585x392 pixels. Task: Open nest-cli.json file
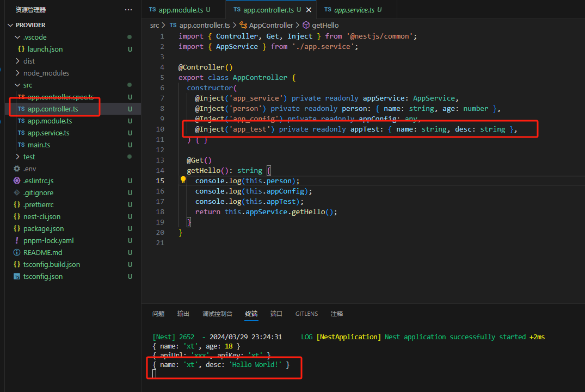pos(42,216)
